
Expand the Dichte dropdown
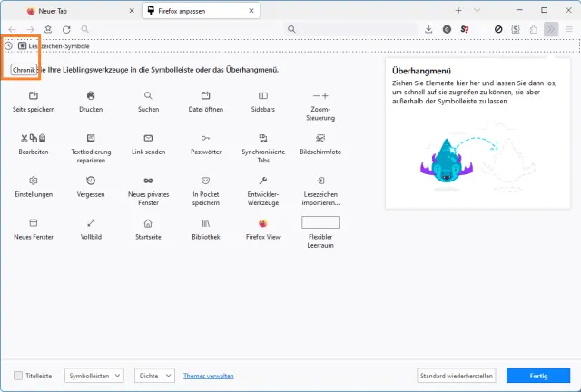click(x=154, y=376)
